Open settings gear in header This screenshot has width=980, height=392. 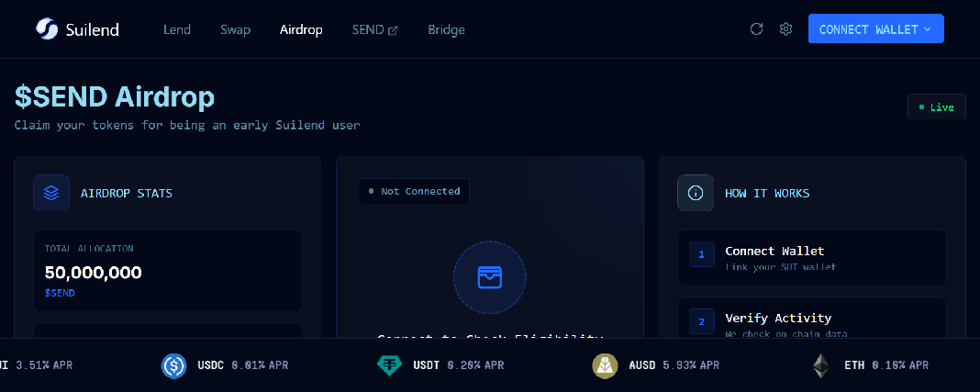785,28
